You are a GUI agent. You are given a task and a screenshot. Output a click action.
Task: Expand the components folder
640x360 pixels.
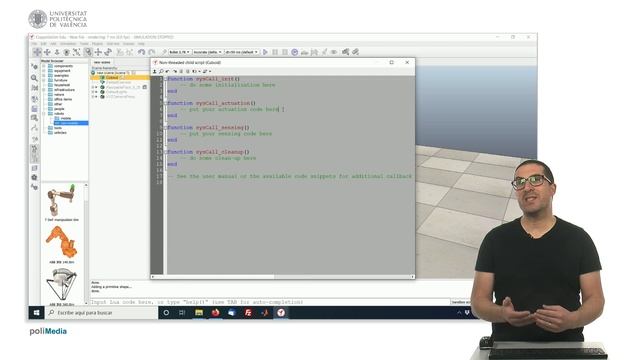pos(44,66)
